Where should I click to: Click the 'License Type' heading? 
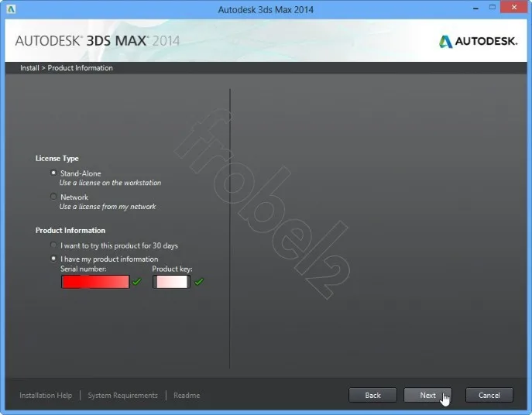pos(57,159)
